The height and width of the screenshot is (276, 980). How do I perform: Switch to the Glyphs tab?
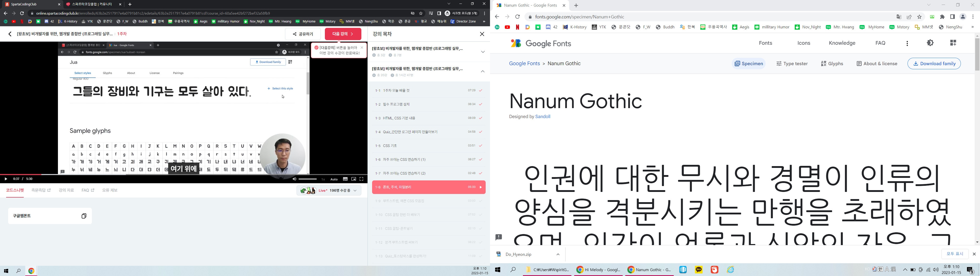click(832, 64)
